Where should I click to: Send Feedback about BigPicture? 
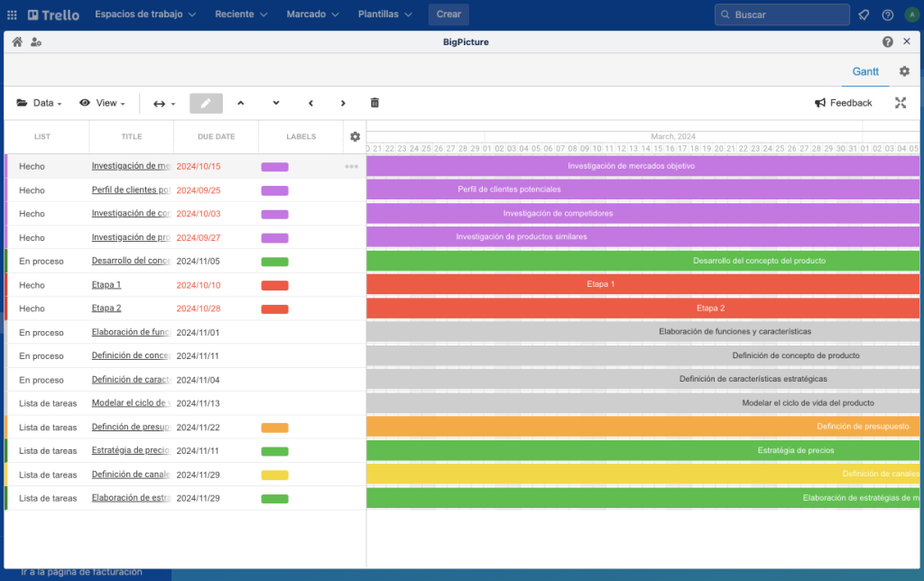click(x=843, y=103)
